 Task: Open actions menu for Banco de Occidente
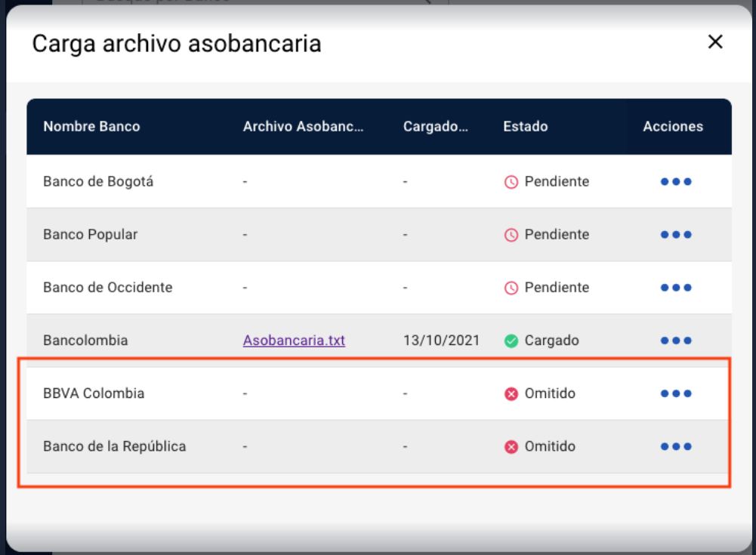[676, 288]
